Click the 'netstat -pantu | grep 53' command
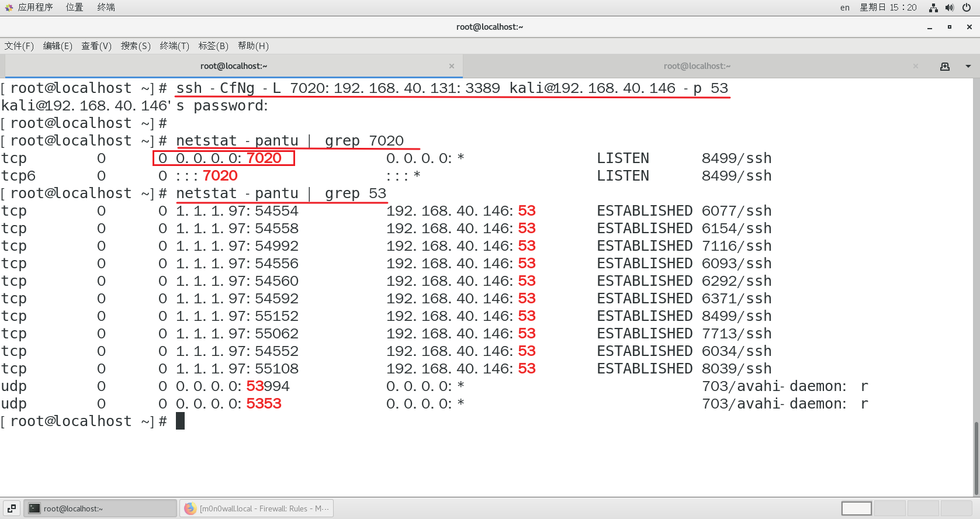Viewport: 980px width, 519px height. pyautogui.click(x=281, y=193)
